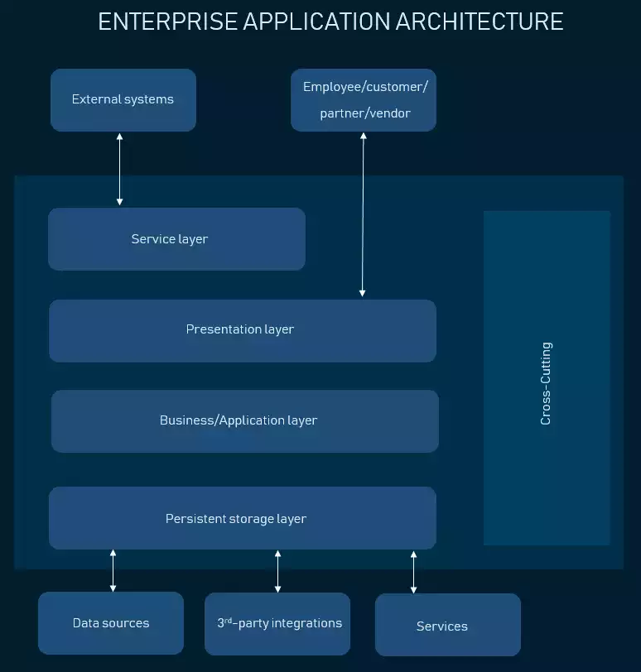Click the Business/Application layer block
This screenshot has height=672, width=641.
(x=244, y=421)
